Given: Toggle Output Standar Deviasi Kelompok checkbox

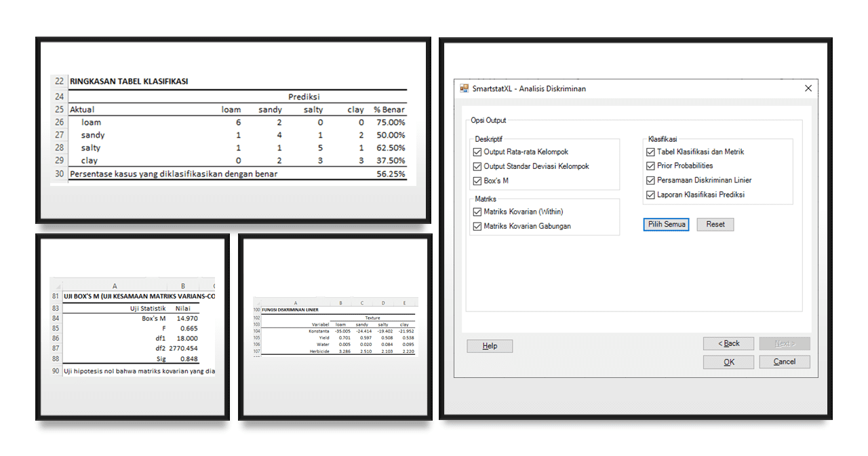Looking at the screenshot, I should coord(479,166).
